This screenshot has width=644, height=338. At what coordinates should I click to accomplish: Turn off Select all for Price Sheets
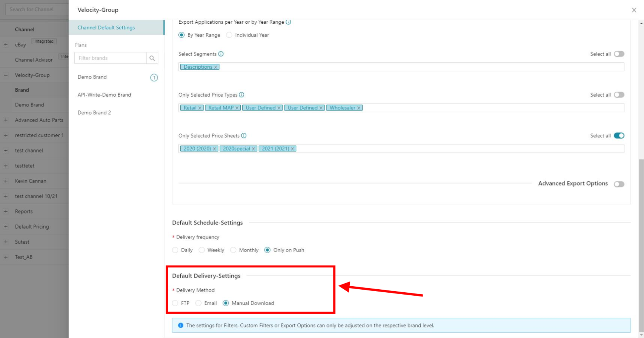point(619,136)
